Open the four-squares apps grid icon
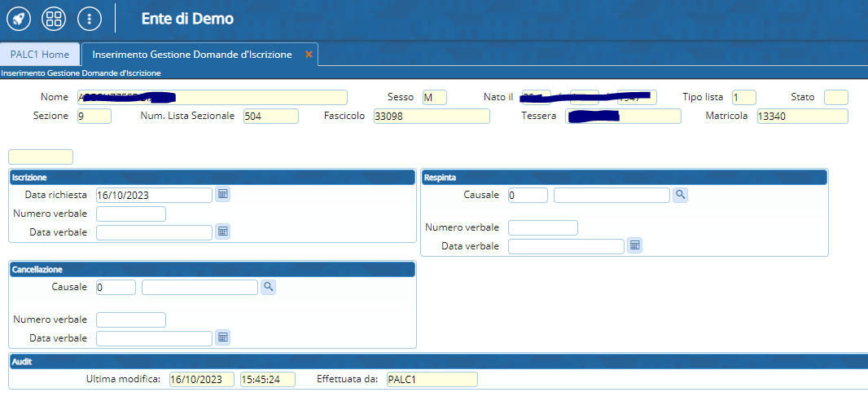868x401 pixels. click(x=54, y=18)
